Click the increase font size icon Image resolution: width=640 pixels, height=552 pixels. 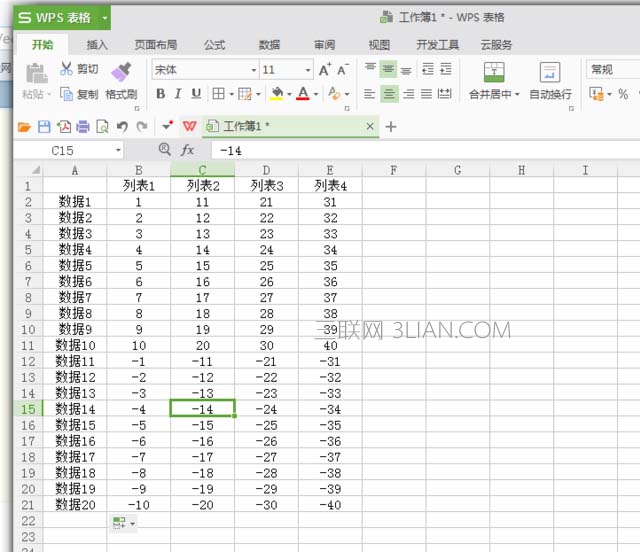[x=325, y=69]
